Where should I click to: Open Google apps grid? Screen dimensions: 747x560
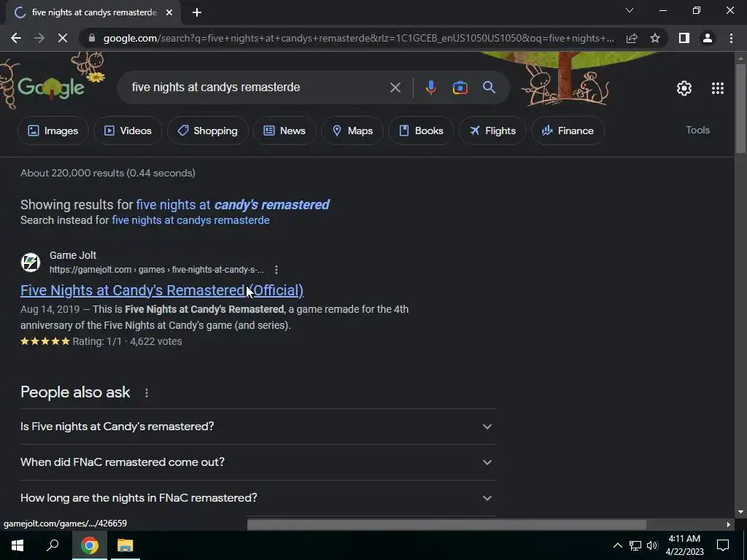click(x=718, y=88)
